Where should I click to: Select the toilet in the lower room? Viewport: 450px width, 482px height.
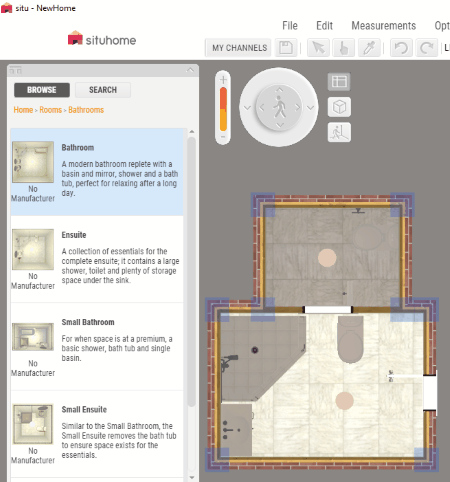coord(350,339)
